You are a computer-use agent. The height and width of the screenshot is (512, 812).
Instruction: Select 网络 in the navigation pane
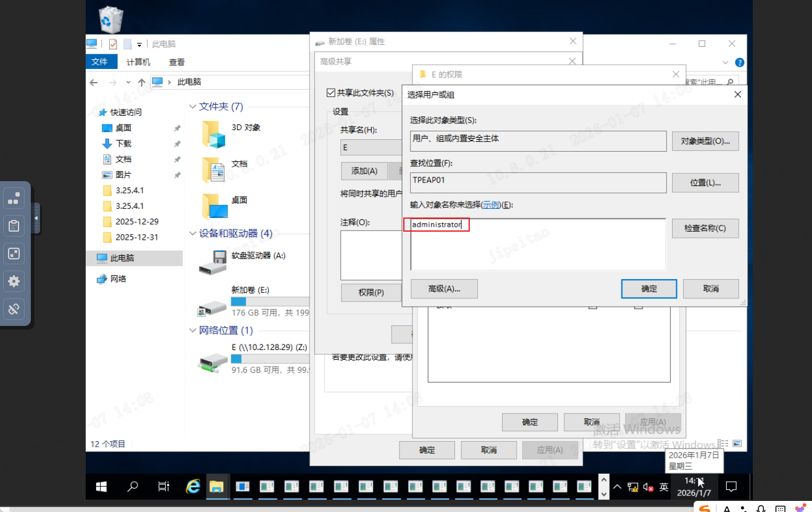(x=118, y=278)
